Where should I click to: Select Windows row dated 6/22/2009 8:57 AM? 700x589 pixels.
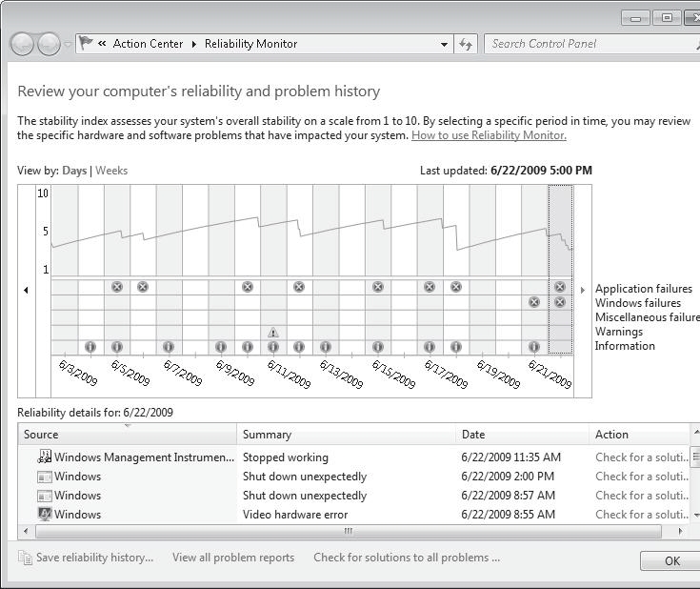[x=353, y=496]
